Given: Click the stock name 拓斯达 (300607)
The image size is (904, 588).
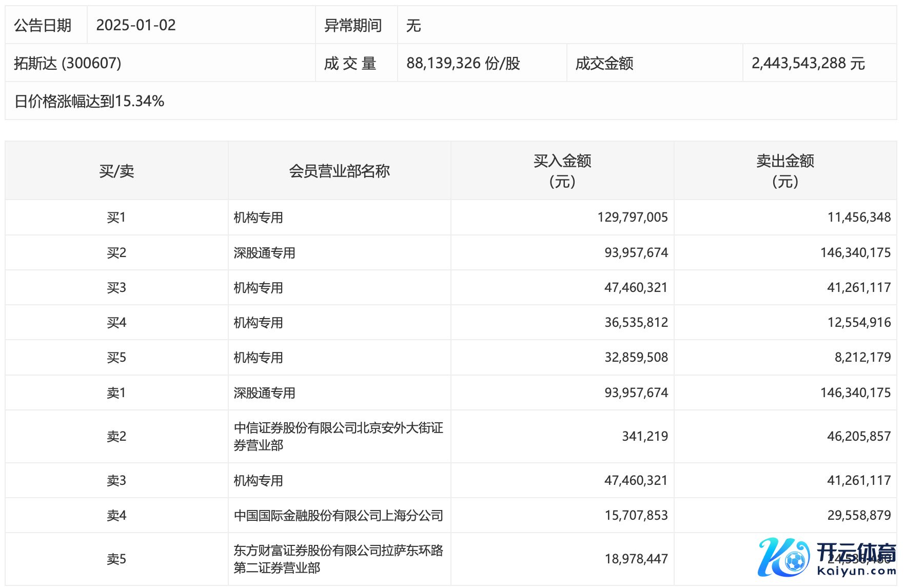Looking at the screenshot, I should tap(68, 63).
